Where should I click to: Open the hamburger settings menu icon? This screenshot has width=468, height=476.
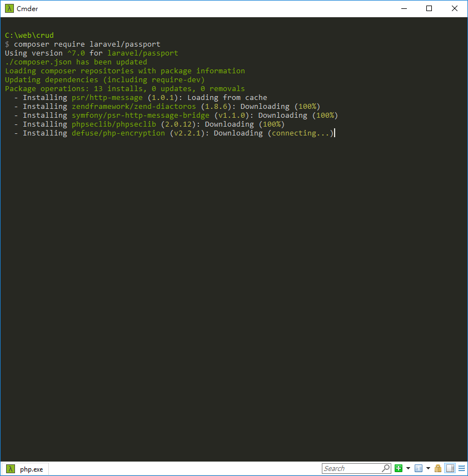click(x=462, y=468)
